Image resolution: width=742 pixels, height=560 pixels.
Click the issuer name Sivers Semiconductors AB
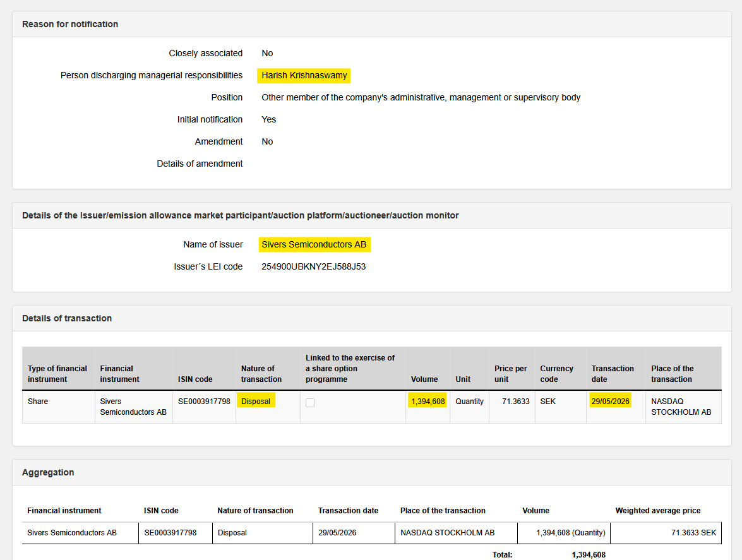pyautogui.click(x=314, y=244)
